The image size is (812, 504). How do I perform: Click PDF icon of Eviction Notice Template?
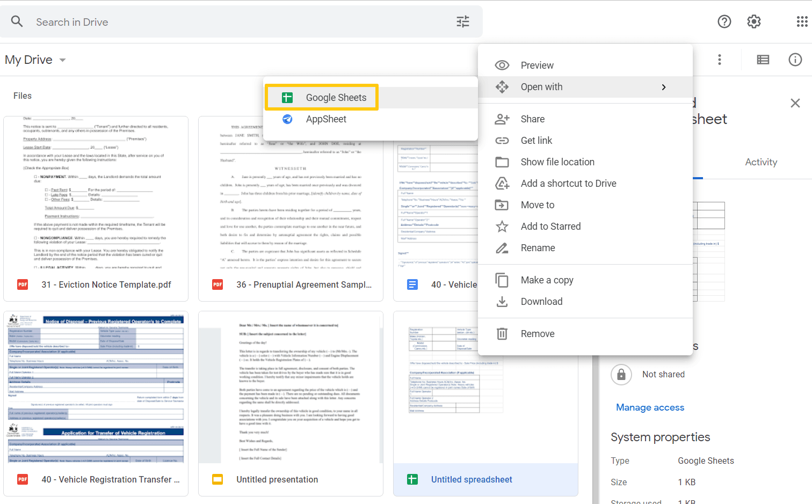pyautogui.click(x=23, y=284)
